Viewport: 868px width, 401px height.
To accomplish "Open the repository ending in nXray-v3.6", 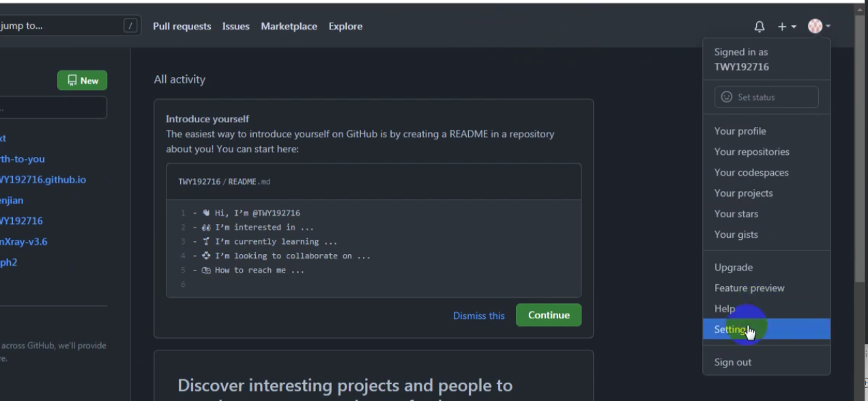I will (x=23, y=242).
